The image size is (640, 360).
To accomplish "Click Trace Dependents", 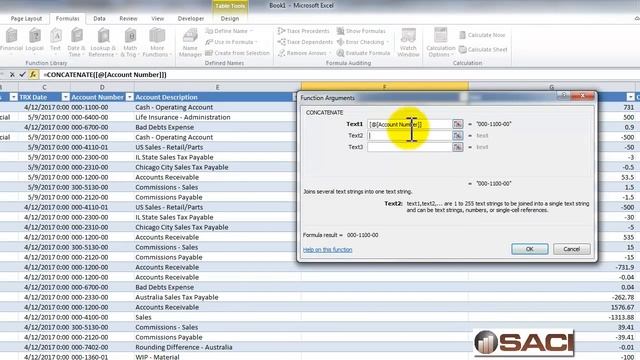I will coord(305,42).
